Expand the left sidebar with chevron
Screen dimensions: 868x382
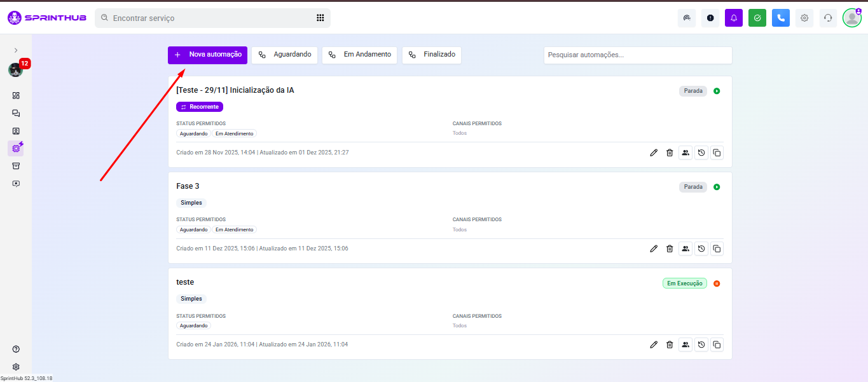16,50
